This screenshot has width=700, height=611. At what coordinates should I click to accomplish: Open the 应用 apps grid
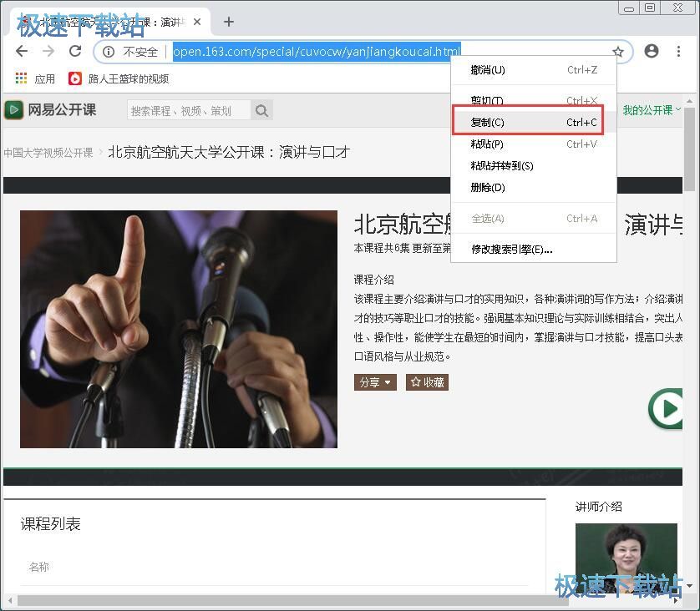click(x=21, y=78)
